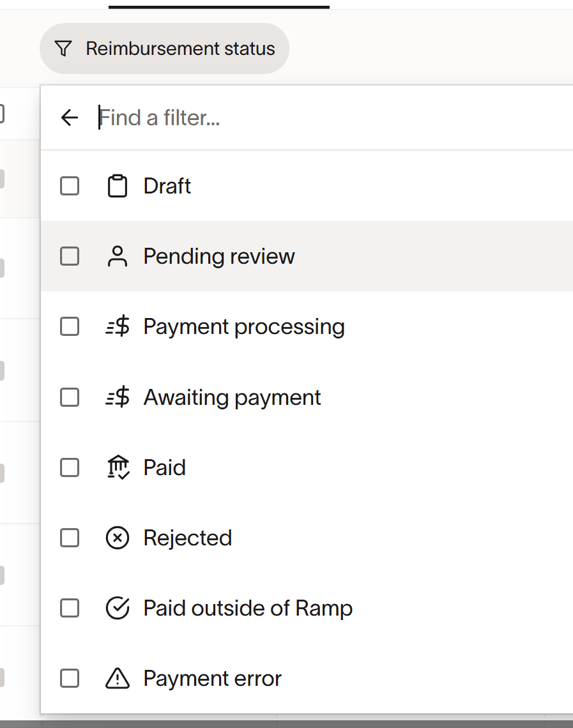Viewport: 573px width, 728px height.
Task: Pick the Paid status label
Action: (165, 467)
